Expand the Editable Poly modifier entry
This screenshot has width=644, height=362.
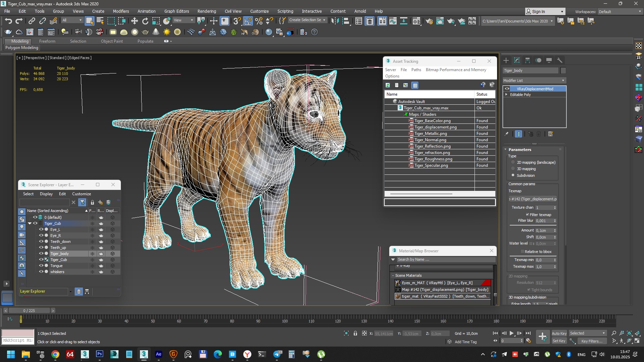click(x=506, y=95)
